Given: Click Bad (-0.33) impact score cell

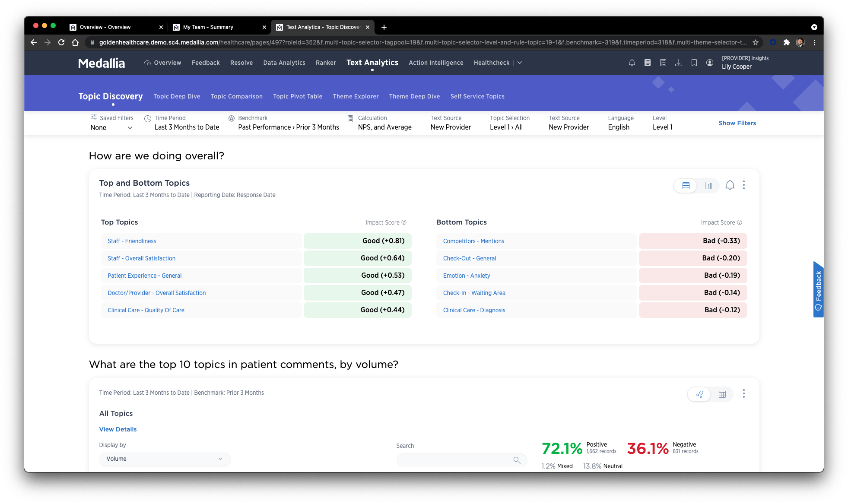Looking at the screenshot, I should coord(692,241).
